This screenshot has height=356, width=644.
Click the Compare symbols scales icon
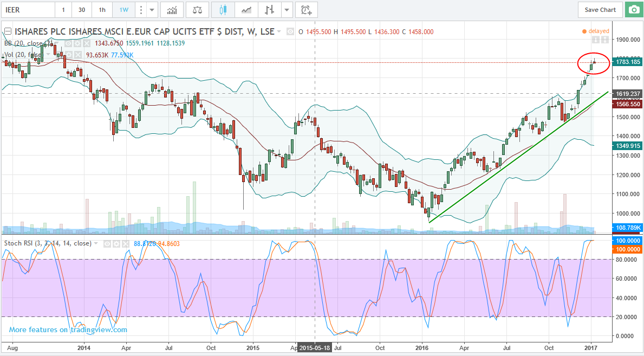click(197, 10)
